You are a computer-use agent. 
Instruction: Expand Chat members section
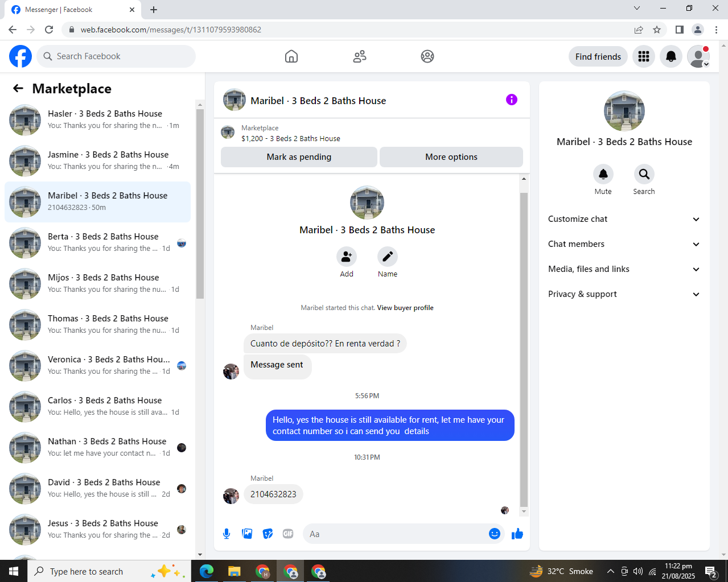(624, 244)
